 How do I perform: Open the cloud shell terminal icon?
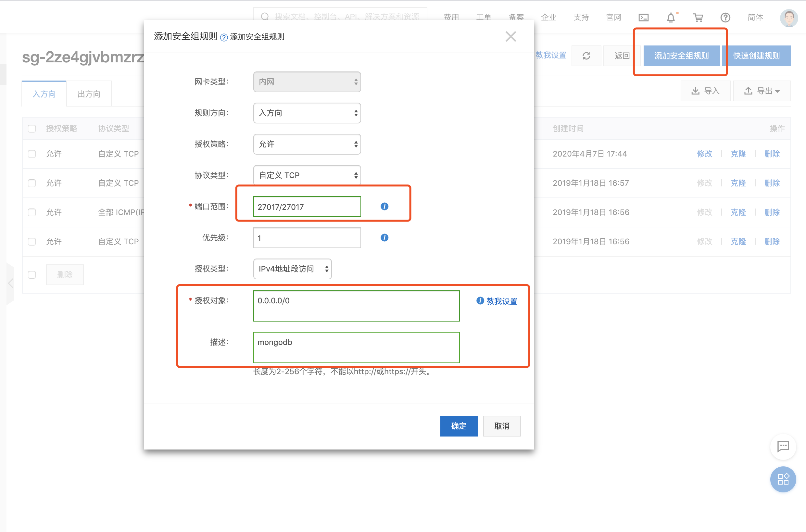643,17
